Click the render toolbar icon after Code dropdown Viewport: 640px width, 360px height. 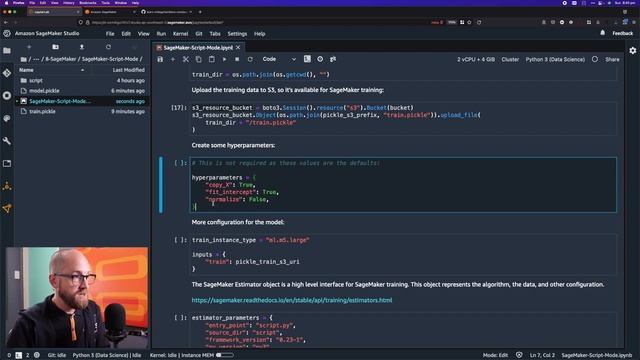[307, 59]
